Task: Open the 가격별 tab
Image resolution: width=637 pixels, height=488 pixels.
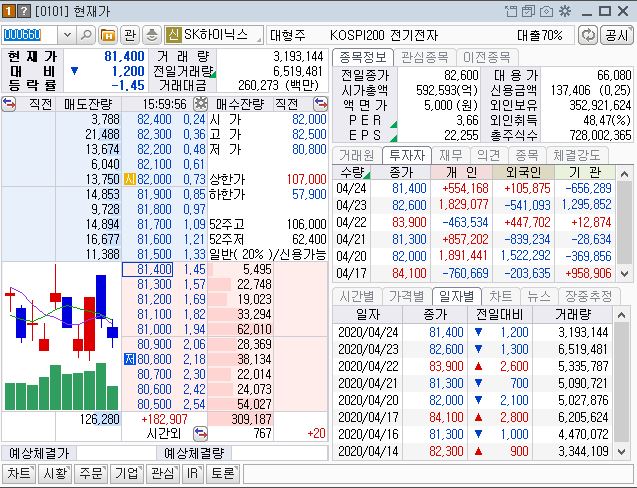Action: (x=406, y=296)
